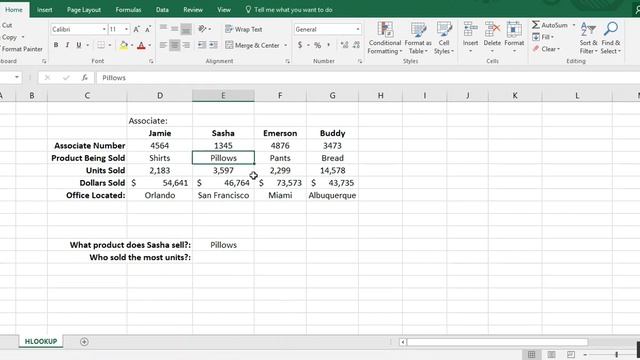Decrease font size icon
The image size is (640, 360).
coord(148,29)
